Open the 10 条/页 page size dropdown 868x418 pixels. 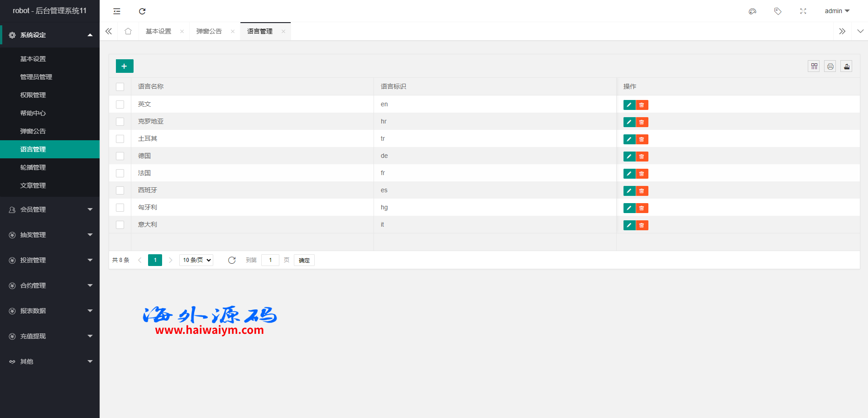point(197,260)
